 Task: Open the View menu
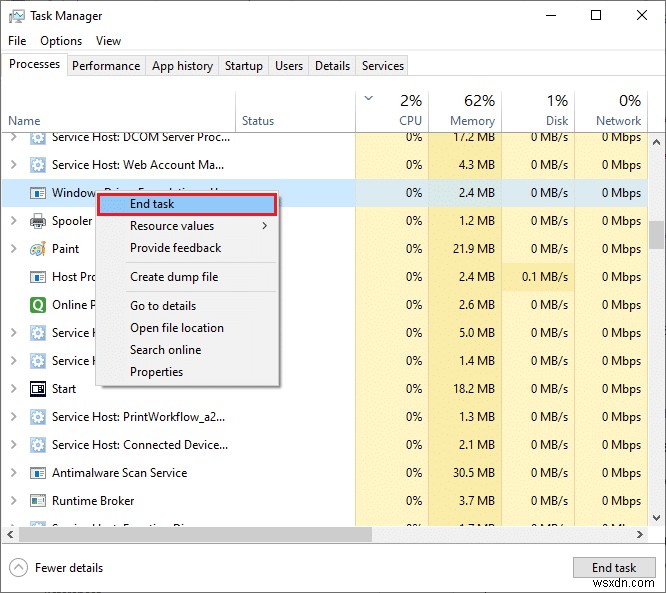108,41
